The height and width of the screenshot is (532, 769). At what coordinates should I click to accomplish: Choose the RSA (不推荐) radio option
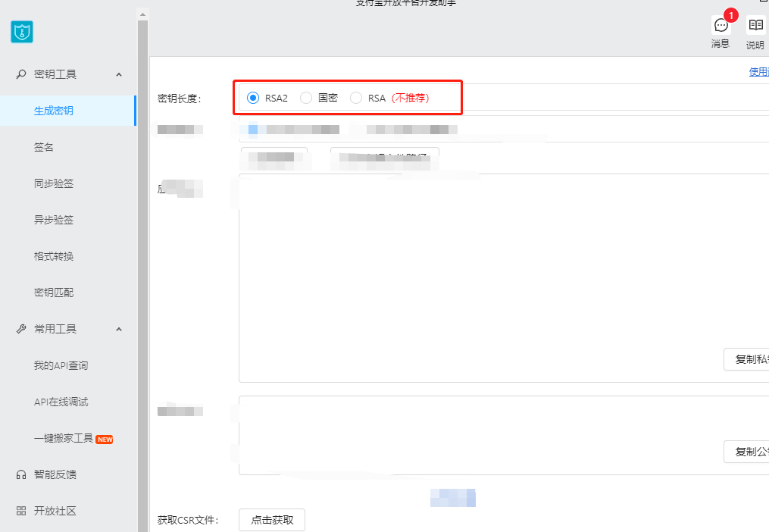pyautogui.click(x=356, y=98)
